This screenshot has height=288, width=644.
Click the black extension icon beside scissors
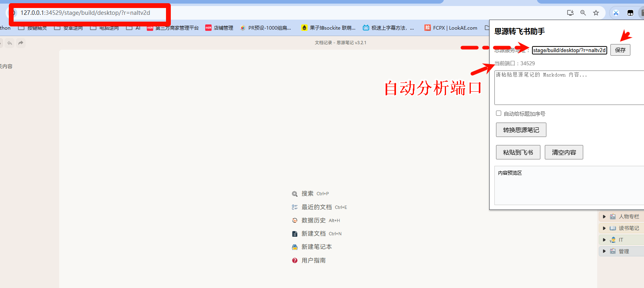(x=630, y=13)
